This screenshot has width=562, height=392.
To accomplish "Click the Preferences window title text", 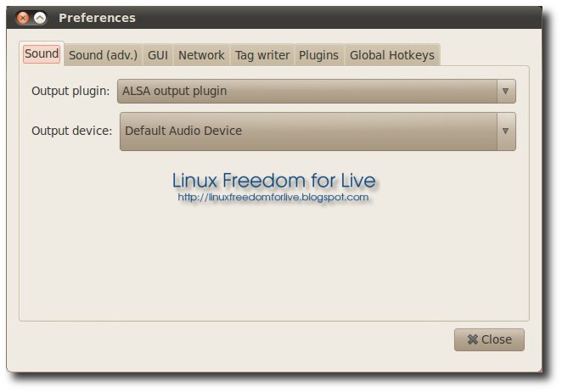I will pyautogui.click(x=97, y=18).
